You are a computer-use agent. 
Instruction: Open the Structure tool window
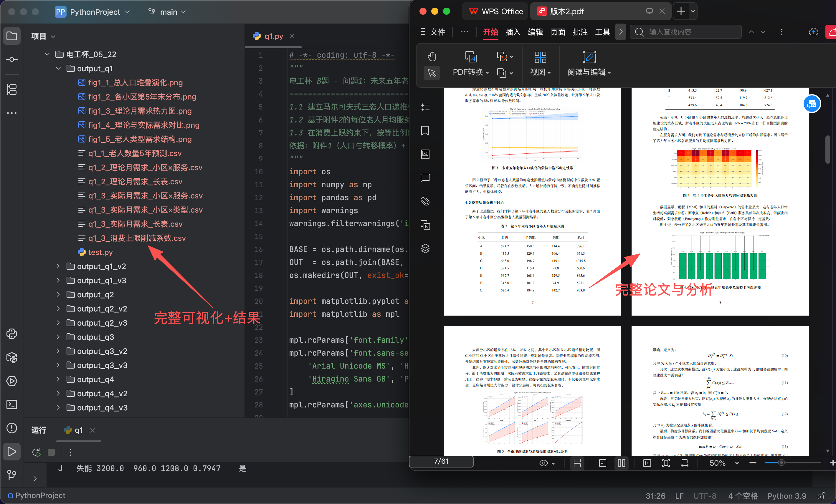(x=12, y=89)
